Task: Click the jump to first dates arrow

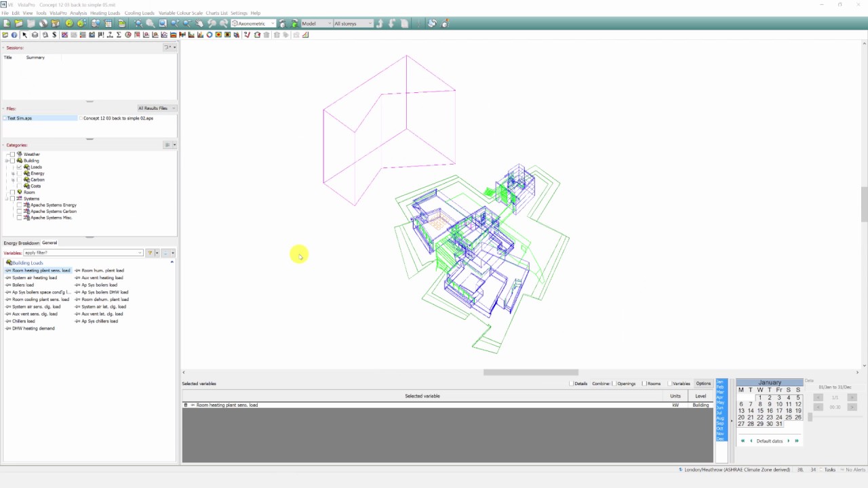Action: coord(743,441)
